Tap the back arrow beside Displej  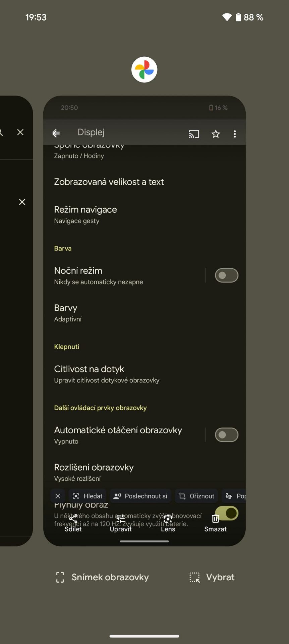[x=56, y=133]
